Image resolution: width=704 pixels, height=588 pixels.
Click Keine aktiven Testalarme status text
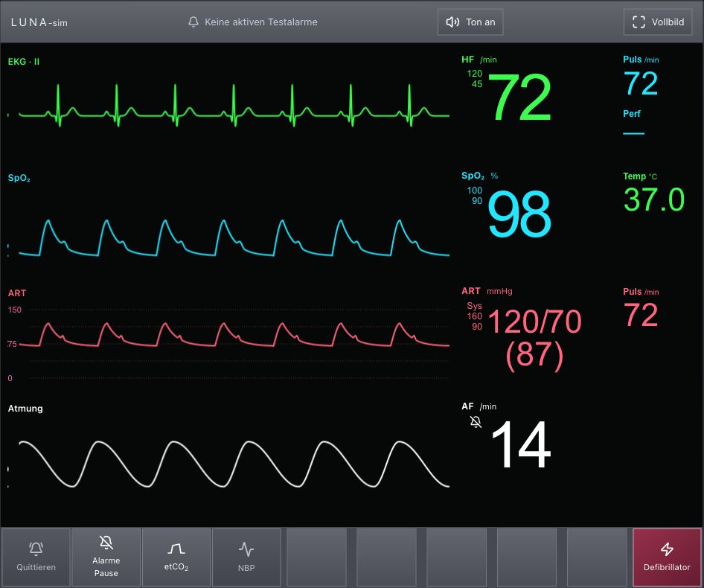click(261, 22)
